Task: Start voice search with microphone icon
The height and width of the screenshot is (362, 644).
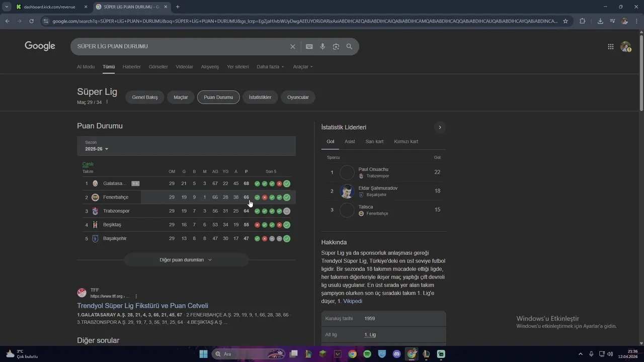Action: tap(323, 46)
